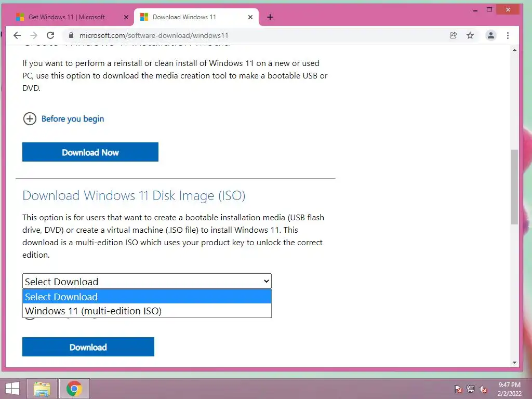This screenshot has width=532, height=399.
Task: Open the taskbar clock showing 9:47 PM
Action: [509, 389]
